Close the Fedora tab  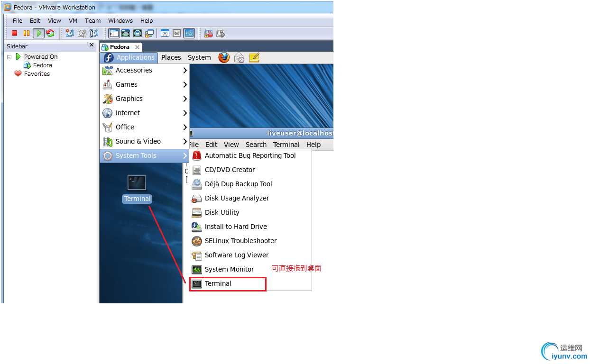(137, 47)
